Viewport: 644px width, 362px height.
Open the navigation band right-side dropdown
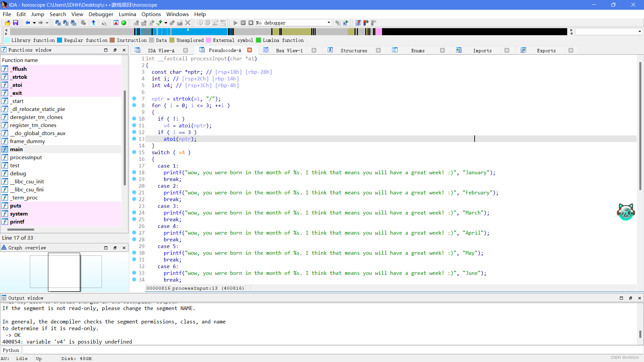(640, 32)
